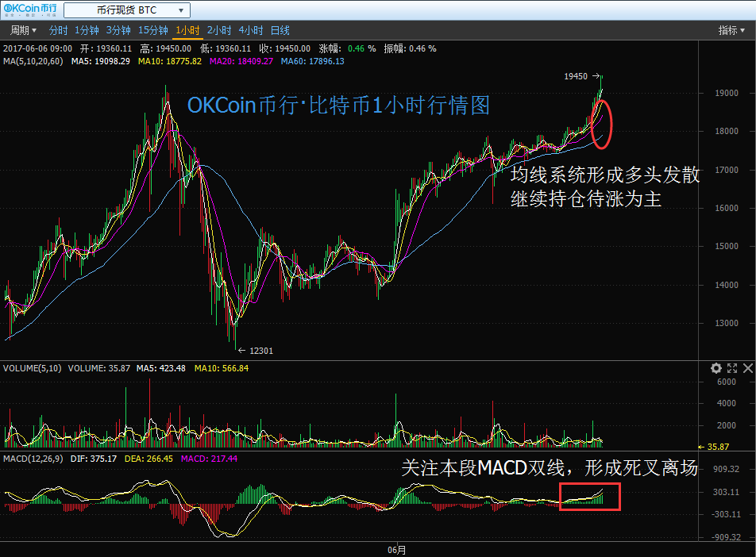Click the MA10: 18775.82 value

(x=170, y=61)
